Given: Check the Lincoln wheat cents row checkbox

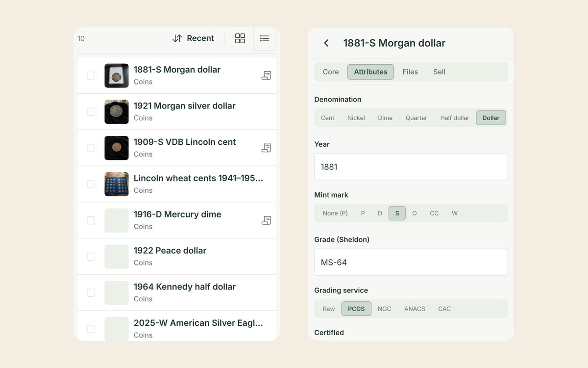Looking at the screenshot, I should (91, 184).
